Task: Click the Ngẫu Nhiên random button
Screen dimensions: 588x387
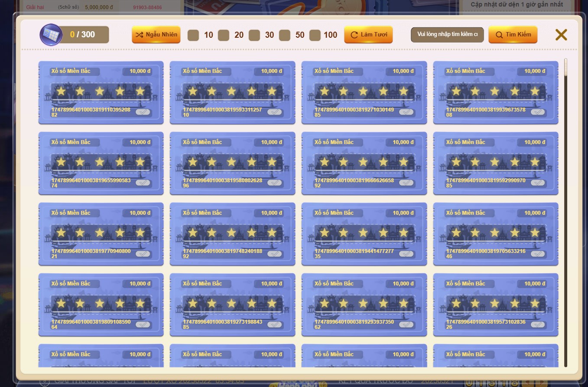Action: 156,35
